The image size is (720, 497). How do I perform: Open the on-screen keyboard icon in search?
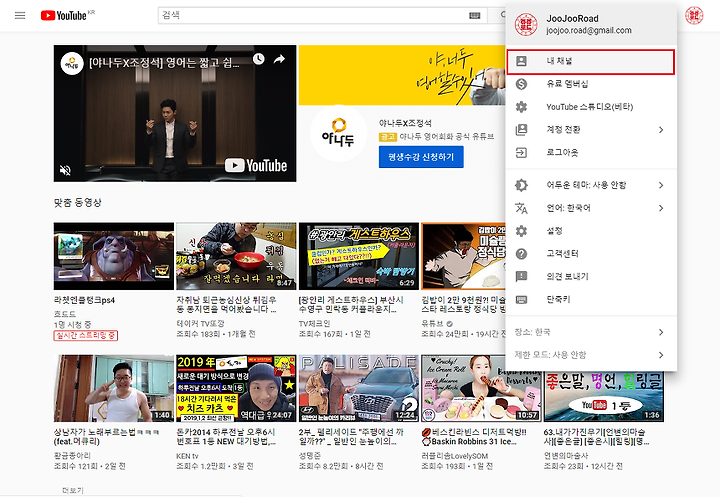(x=475, y=16)
